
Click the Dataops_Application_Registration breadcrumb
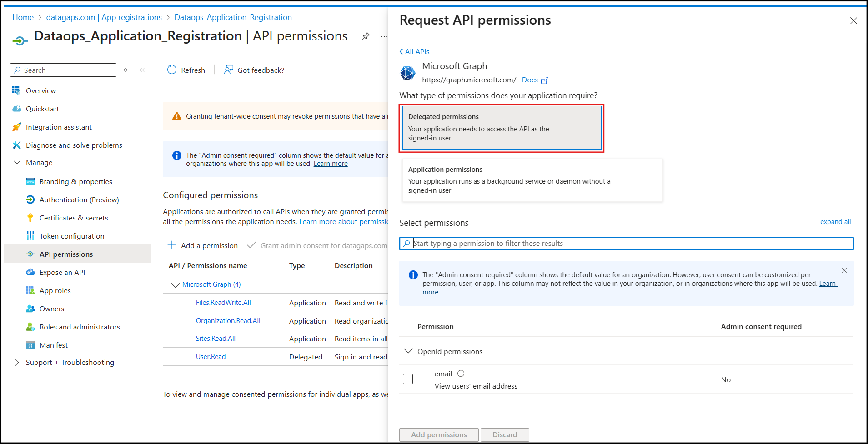(x=233, y=17)
